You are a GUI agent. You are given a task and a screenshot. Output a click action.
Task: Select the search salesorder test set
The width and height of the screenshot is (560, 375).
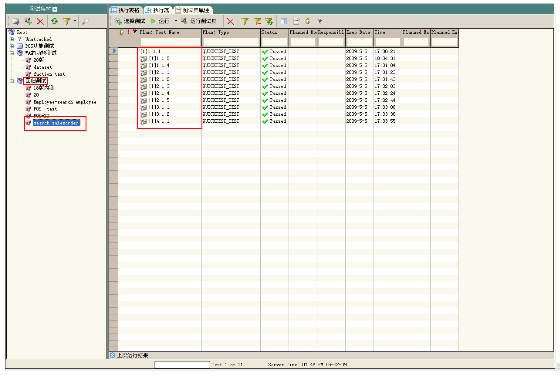[x=56, y=123]
